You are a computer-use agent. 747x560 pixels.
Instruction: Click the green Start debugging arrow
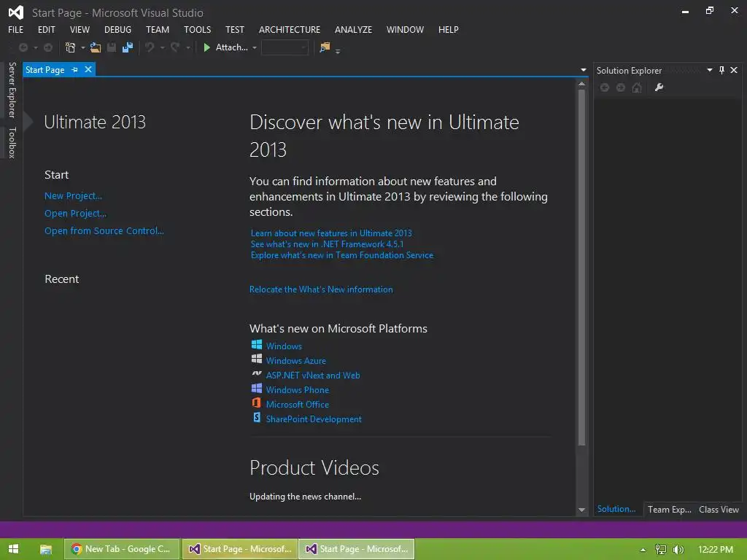206,47
